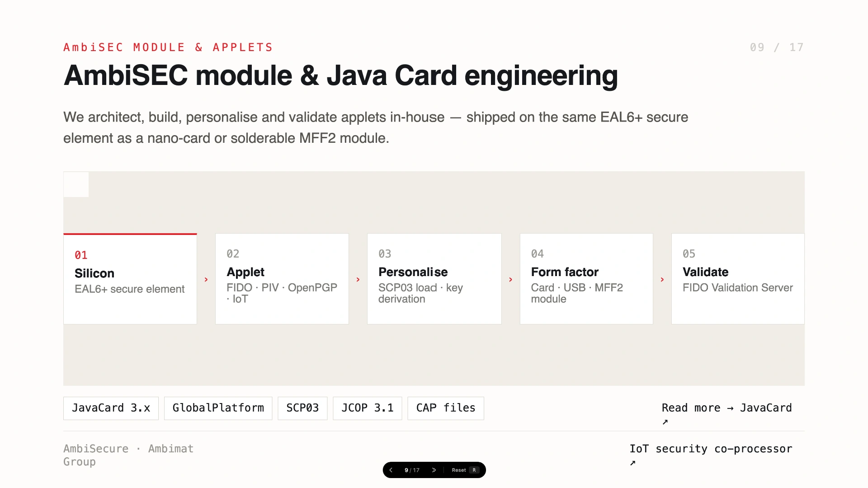Click the GlobalPlatform tag
This screenshot has height=488, width=868.
[218, 408]
